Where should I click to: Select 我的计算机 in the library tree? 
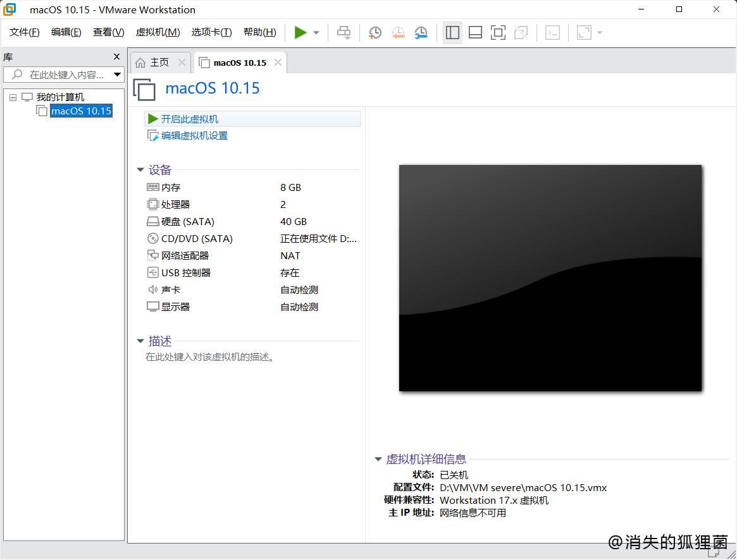(x=60, y=97)
